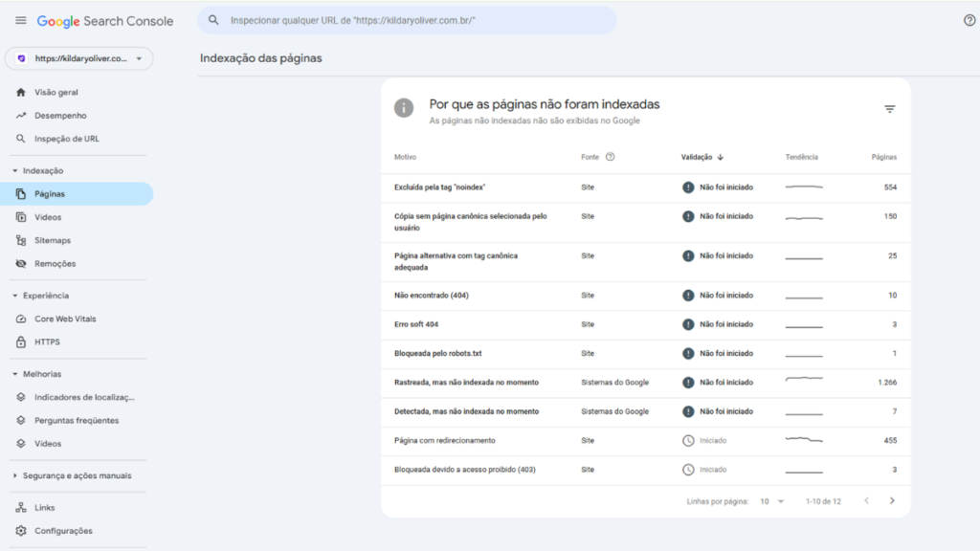980x551 pixels.
Task: Click the info icon beside the card title
Action: click(x=404, y=107)
